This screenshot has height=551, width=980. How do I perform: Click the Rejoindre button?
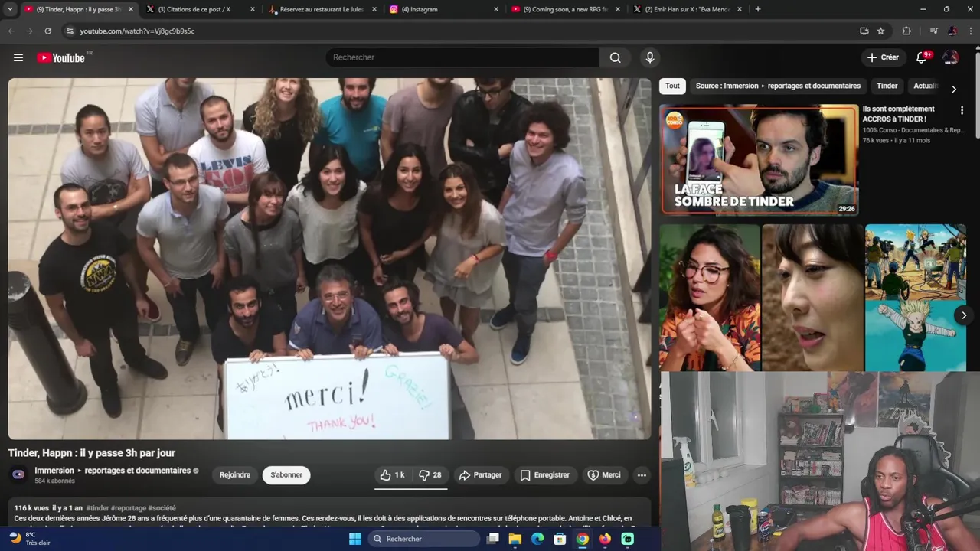pos(235,475)
